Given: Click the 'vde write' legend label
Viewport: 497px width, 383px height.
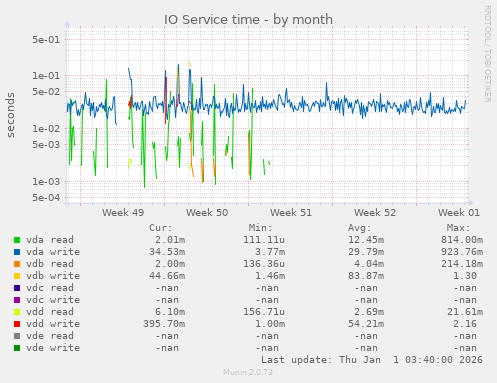Looking at the screenshot, I should 53,348.
